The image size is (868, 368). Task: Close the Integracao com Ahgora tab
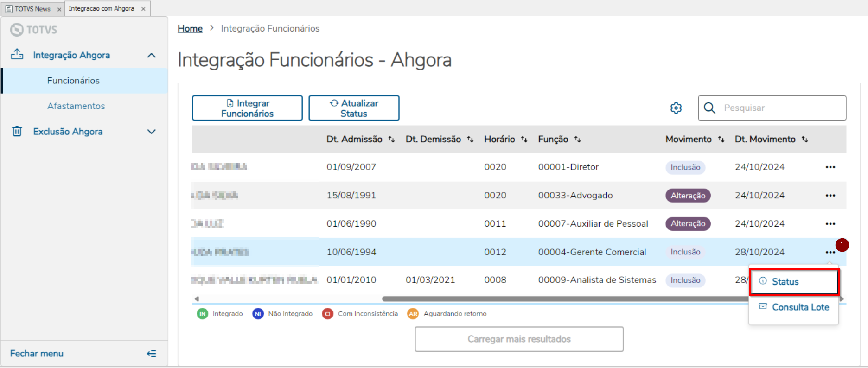click(143, 9)
